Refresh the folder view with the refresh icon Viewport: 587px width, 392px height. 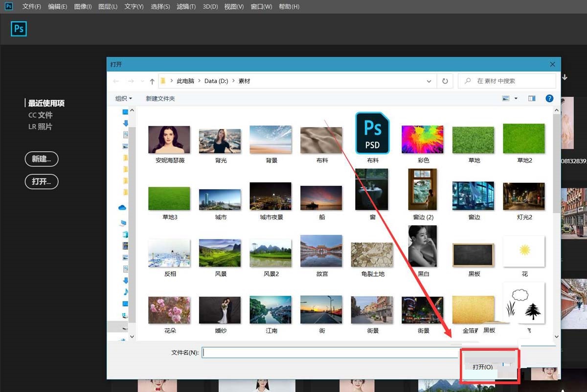445,81
